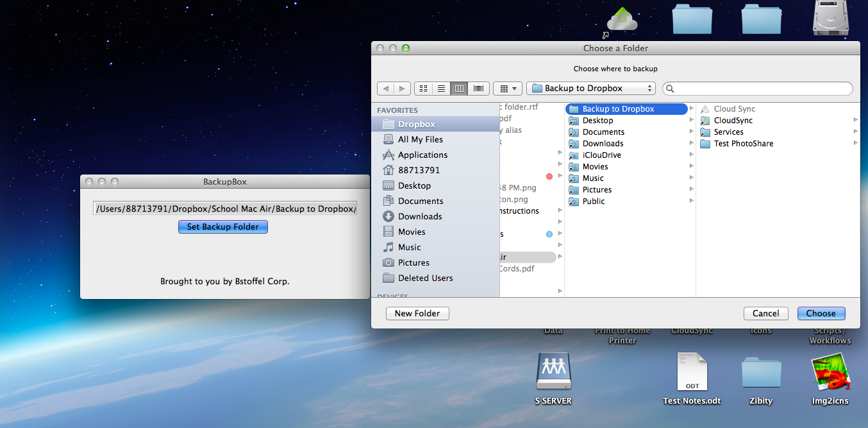Expand the Test PhotoShare folder arrow
The image size is (868, 428).
tap(856, 144)
